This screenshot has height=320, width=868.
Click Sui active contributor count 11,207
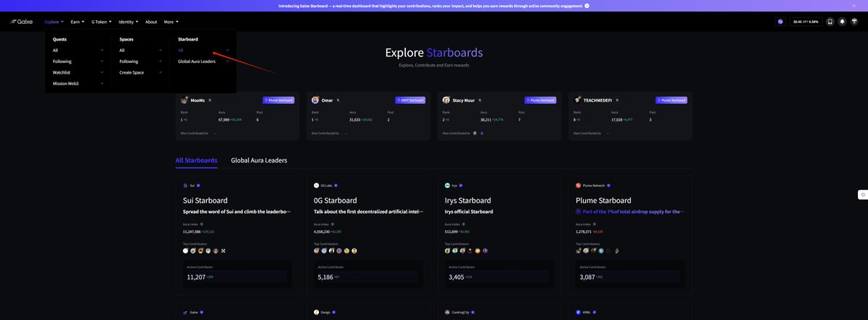[196, 277]
